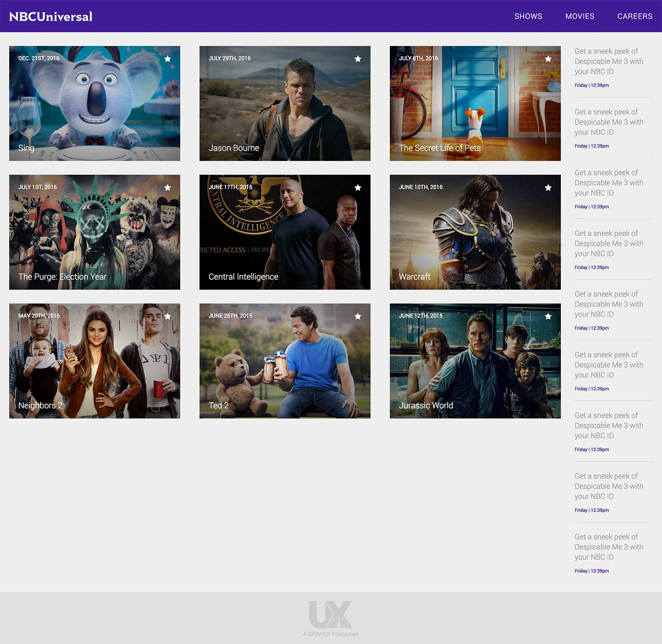Open the last Despicable Me 3 news item
Viewport: 662px width, 644px height.
click(x=609, y=547)
